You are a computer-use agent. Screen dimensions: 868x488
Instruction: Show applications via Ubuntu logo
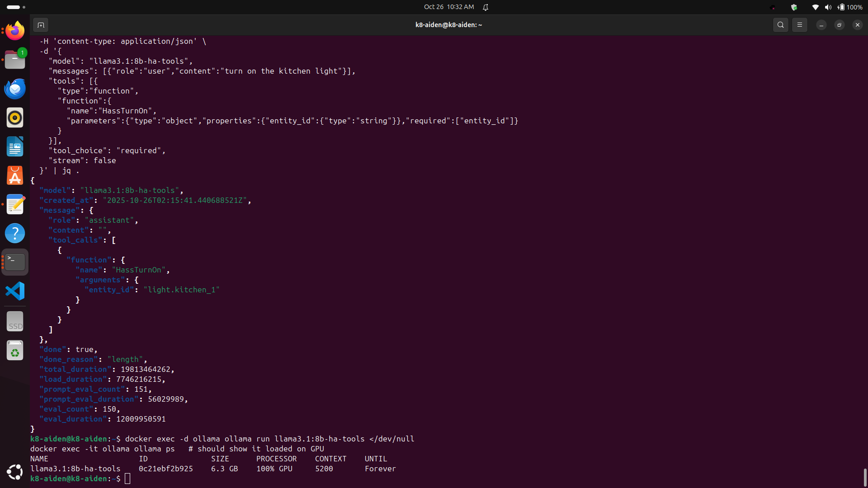(x=15, y=472)
